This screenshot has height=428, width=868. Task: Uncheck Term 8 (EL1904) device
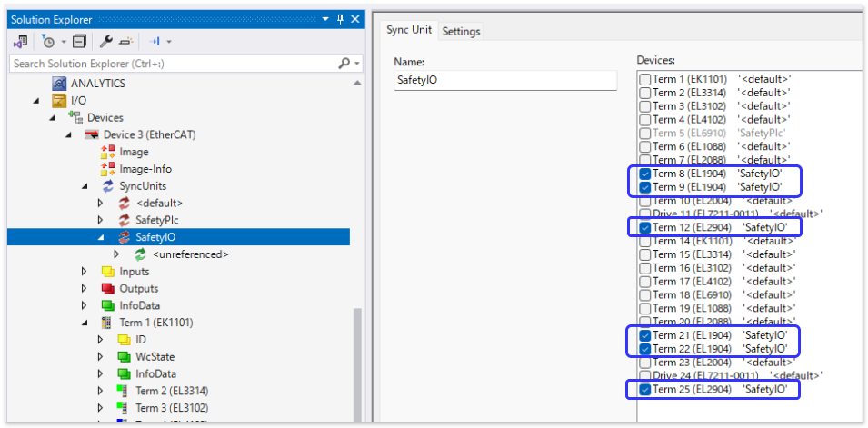coord(644,174)
